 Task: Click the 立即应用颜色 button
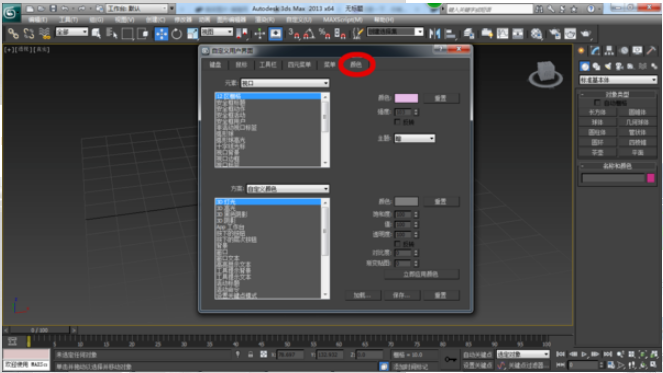(x=421, y=274)
